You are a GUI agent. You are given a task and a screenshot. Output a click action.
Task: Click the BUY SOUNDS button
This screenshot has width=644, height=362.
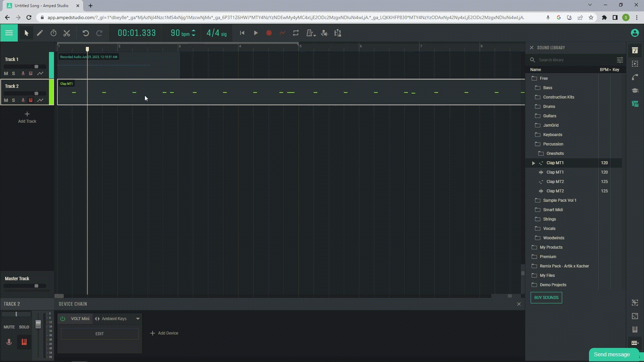[x=546, y=297]
